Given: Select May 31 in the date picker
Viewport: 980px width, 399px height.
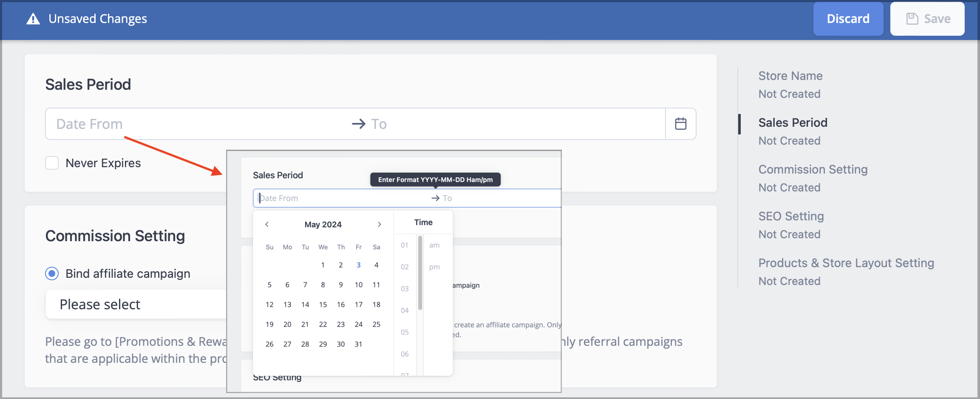Looking at the screenshot, I should [x=358, y=344].
